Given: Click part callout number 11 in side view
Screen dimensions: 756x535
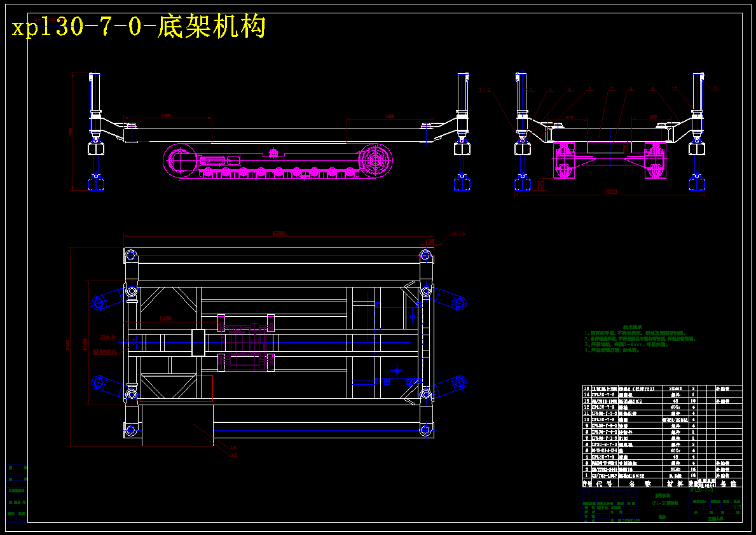Looking at the screenshot, I should 715,88.
